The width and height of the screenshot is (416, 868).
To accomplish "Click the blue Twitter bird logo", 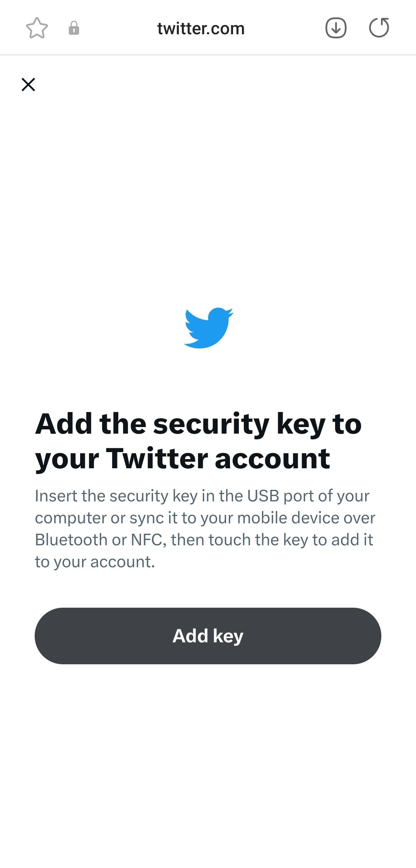I will [208, 328].
